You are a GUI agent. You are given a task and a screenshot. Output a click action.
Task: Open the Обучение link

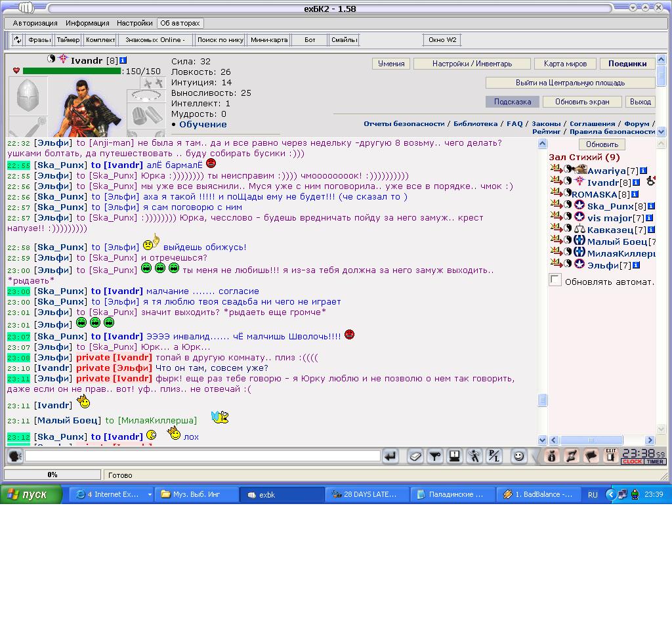pos(203,124)
